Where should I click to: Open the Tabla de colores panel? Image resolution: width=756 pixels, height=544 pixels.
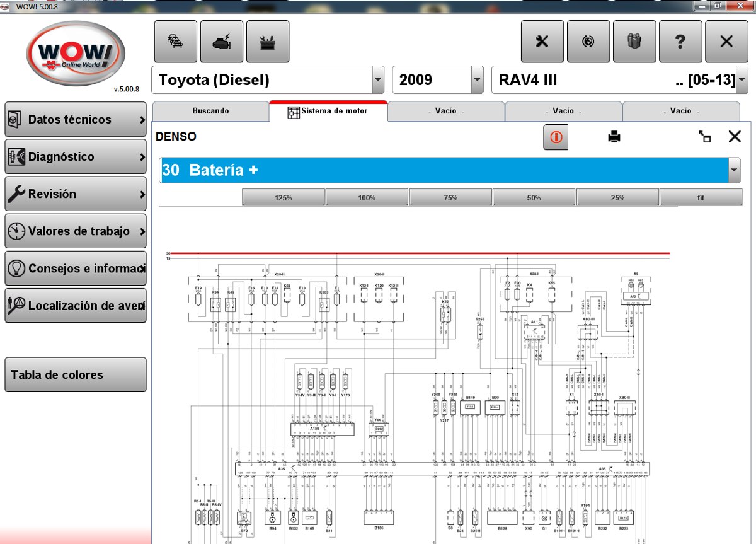click(76, 374)
